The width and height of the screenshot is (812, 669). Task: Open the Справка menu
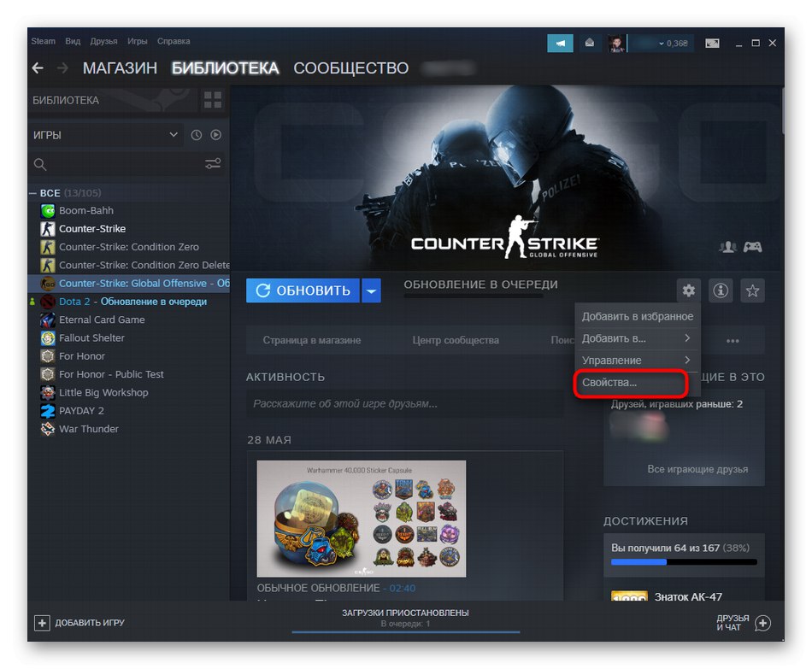[174, 41]
